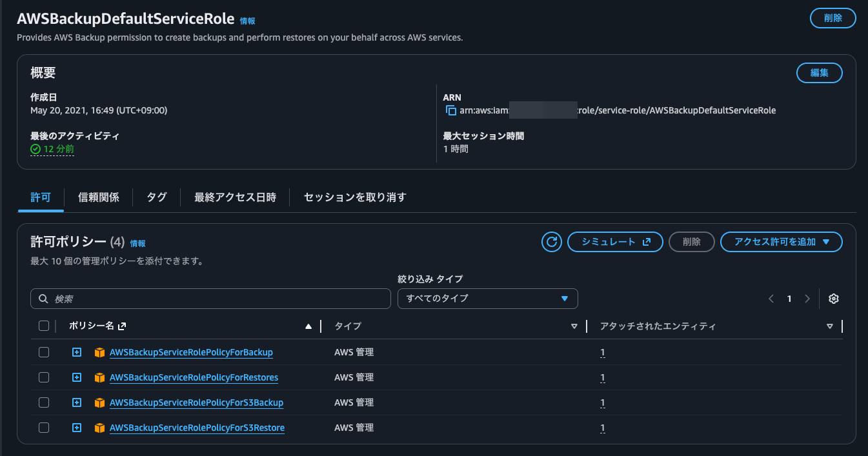Refresh the permissions policies list
Viewport: 868px width, 456px height.
click(x=552, y=242)
